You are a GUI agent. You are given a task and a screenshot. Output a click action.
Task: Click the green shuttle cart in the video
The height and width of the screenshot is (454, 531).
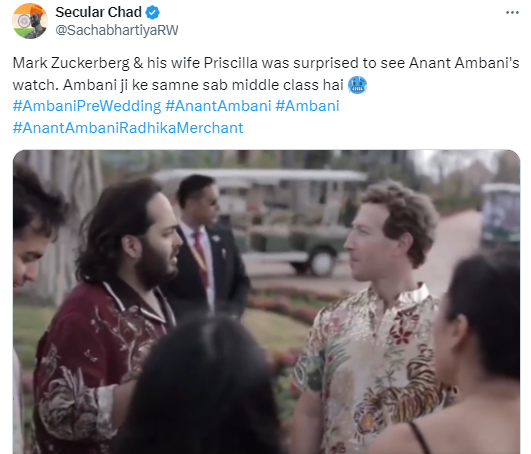[x=261, y=220]
